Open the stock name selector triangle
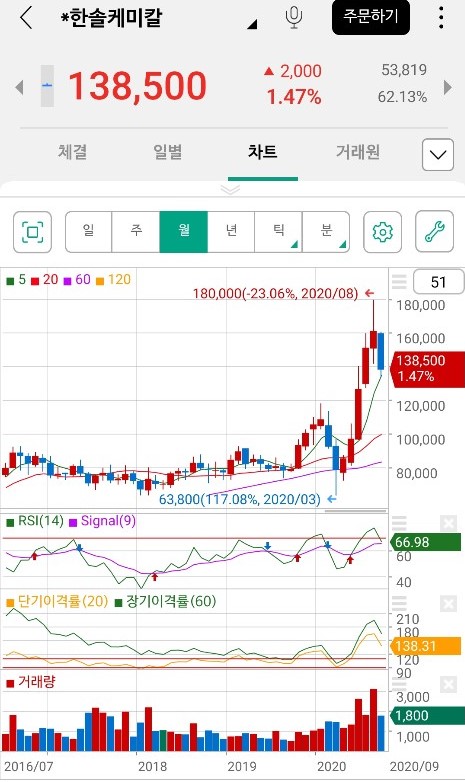465x782 pixels. (252, 23)
